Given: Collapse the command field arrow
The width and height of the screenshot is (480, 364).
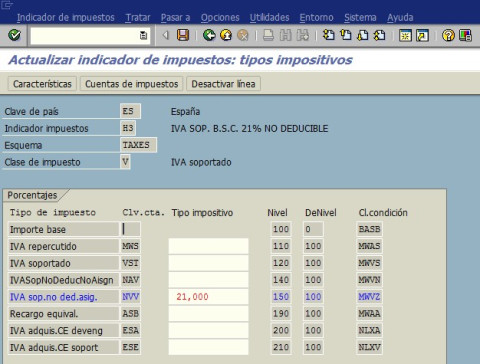Looking at the screenshot, I should click(x=165, y=35).
